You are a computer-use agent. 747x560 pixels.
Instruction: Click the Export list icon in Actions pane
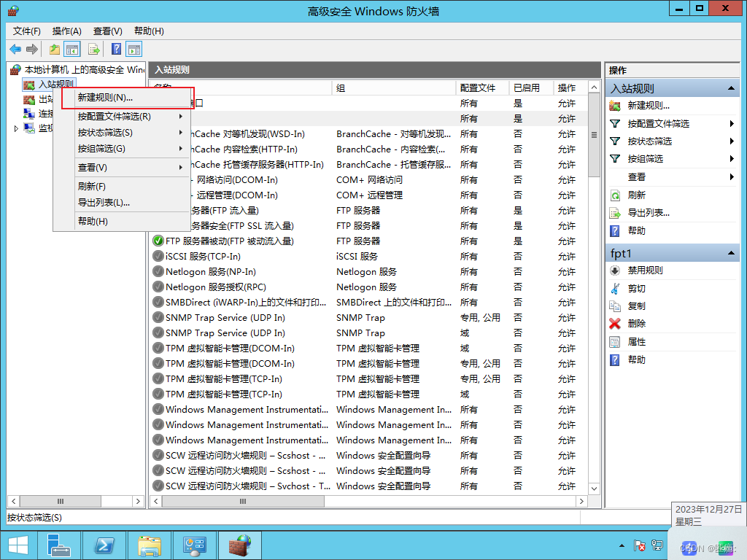[x=615, y=213]
